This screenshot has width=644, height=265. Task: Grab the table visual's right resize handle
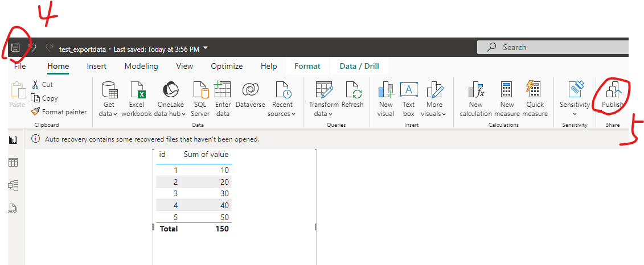[316, 227]
